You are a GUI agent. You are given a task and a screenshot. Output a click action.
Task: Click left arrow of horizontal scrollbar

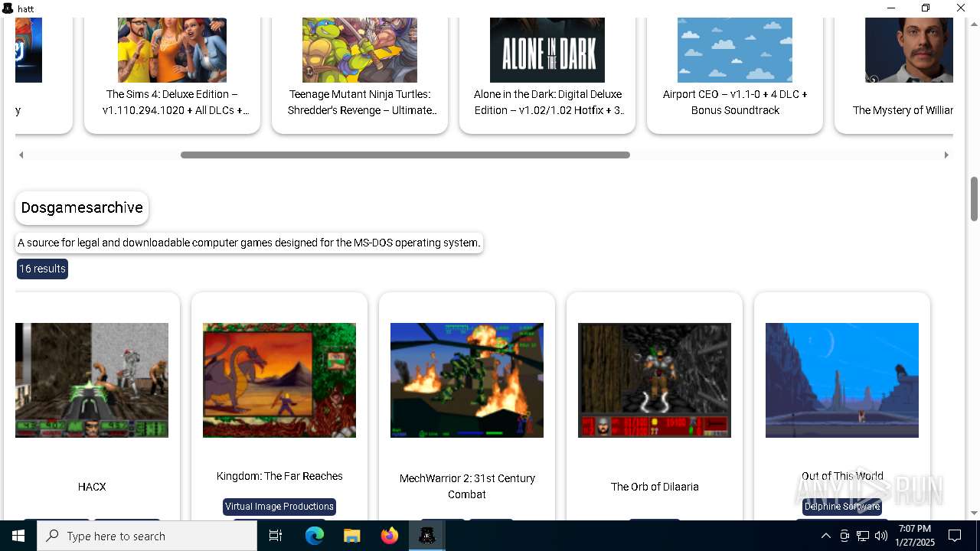pos(21,155)
